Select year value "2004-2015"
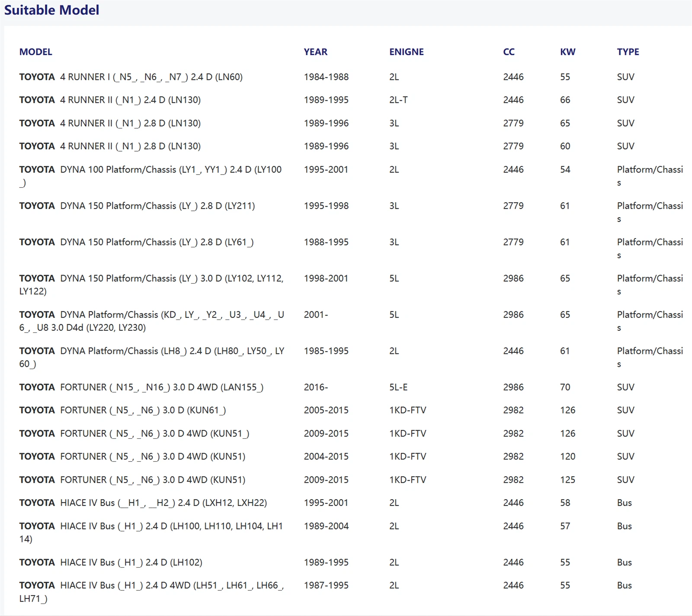Viewport: 692px width, 616px height. point(326,456)
